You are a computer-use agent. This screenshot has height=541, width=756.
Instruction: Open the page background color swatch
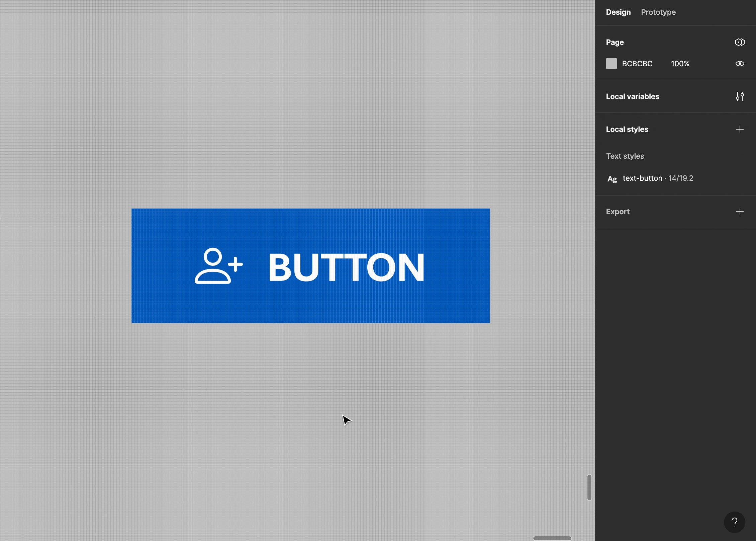click(611, 64)
